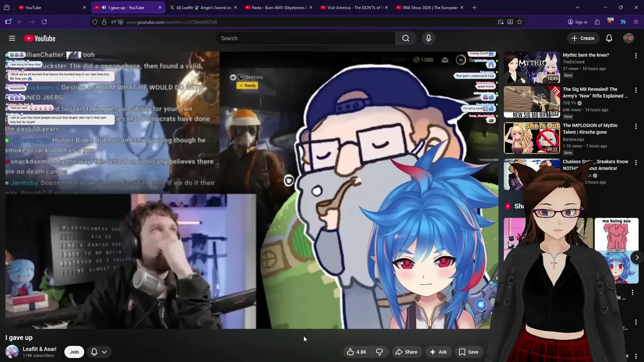Toggle notification bell for Leaflit & Asari

tap(94, 352)
